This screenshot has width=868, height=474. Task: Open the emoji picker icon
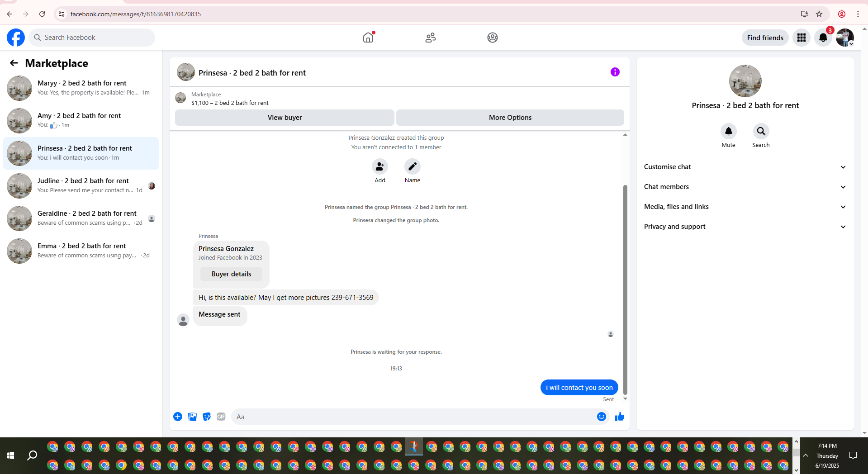[602, 417]
